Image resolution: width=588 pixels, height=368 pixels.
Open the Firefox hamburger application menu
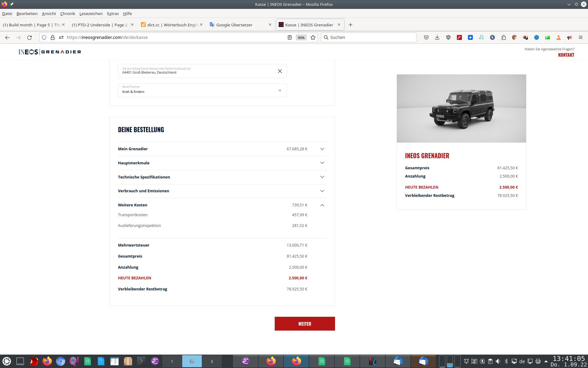(x=581, y=37)
